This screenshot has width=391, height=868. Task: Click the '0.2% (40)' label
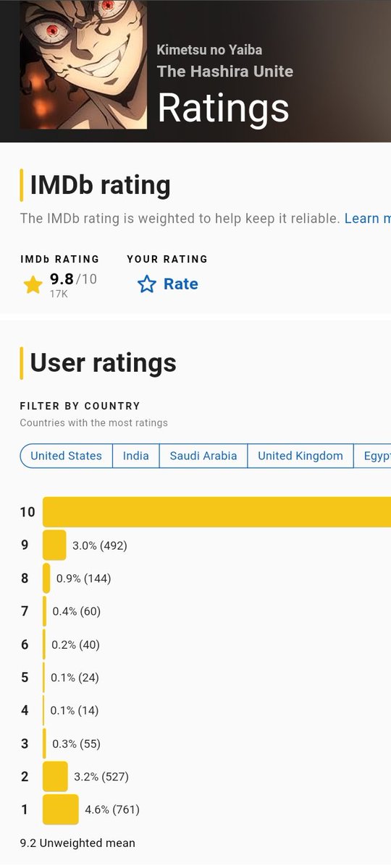(x=75, y=644)
